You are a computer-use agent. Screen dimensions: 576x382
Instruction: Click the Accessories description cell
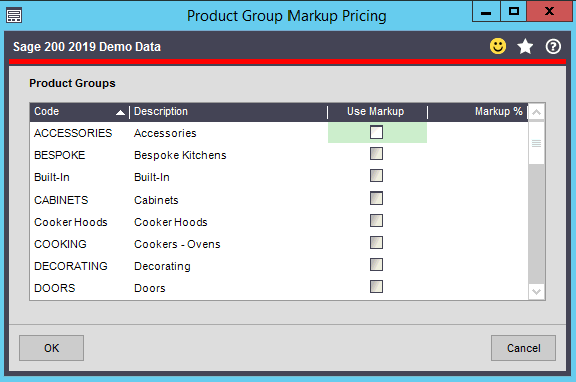[x=228, y=133]
